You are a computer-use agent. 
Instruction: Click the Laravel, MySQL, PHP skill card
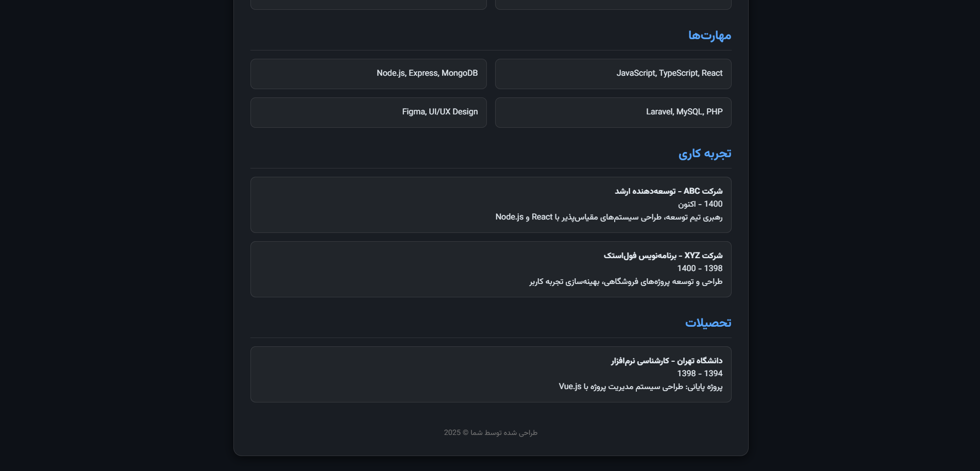tap(613, 112)
